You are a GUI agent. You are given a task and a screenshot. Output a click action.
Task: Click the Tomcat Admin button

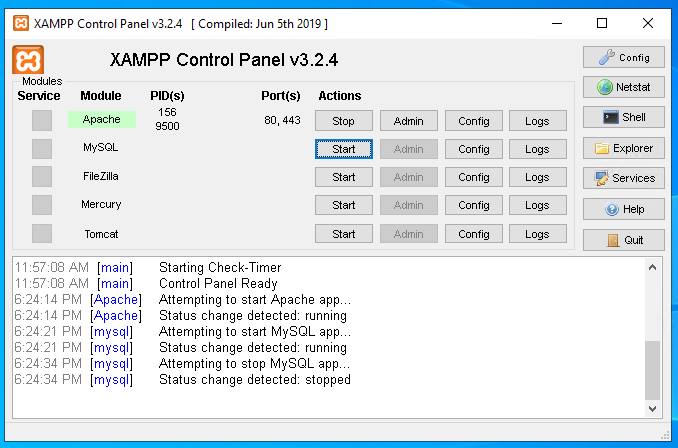409,234
